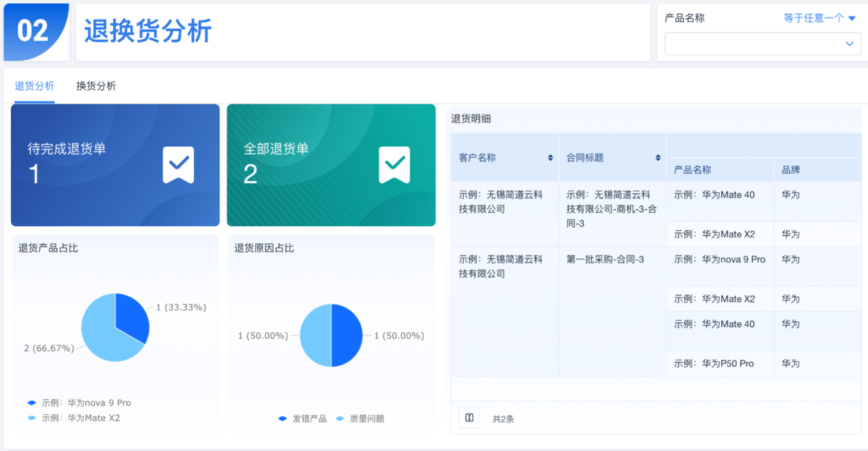Expand the 产品名称 selection box chevron
This screenshot has width=868, height=451.
pos(849,44)
